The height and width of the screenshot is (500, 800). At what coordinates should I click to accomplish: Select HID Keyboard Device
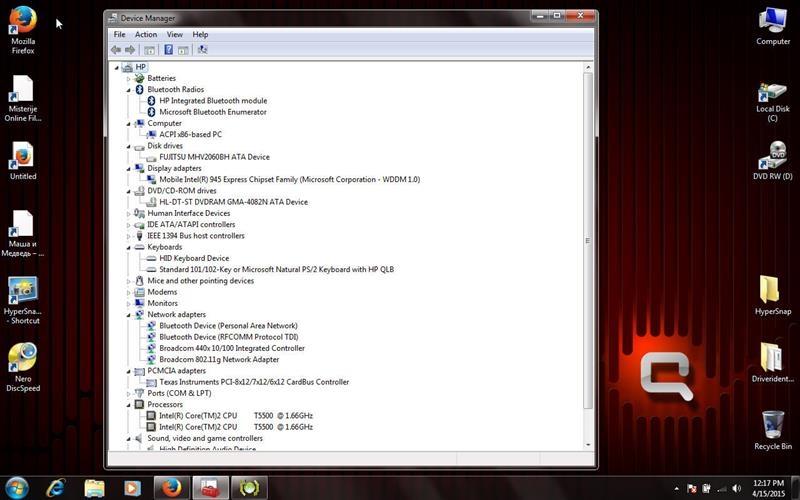[194, 258]
